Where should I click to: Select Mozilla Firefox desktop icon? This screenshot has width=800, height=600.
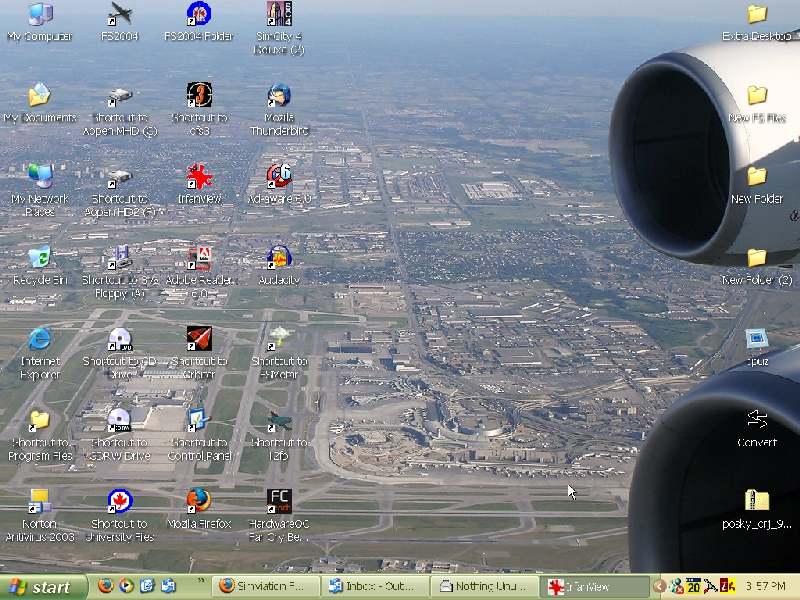pyautogui.click(x=198, y=502)
